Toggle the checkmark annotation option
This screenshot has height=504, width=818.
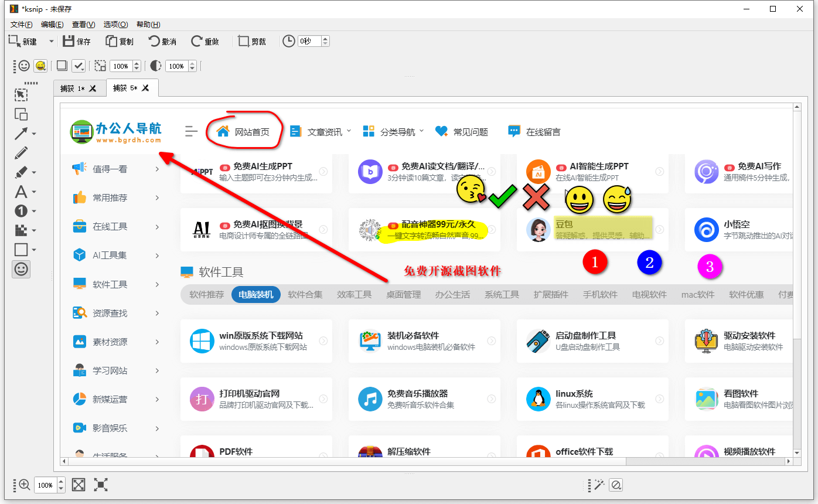pos(79,66)
